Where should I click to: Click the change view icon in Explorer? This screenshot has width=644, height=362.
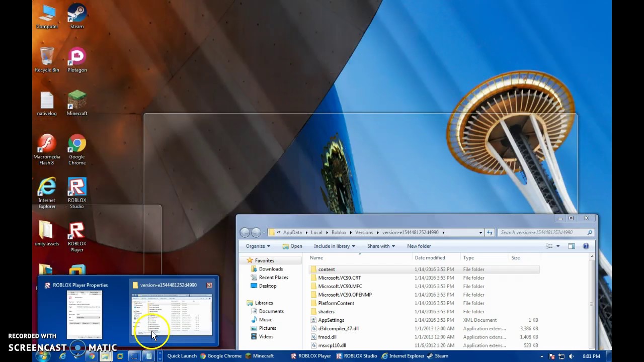tap(549, 246)
